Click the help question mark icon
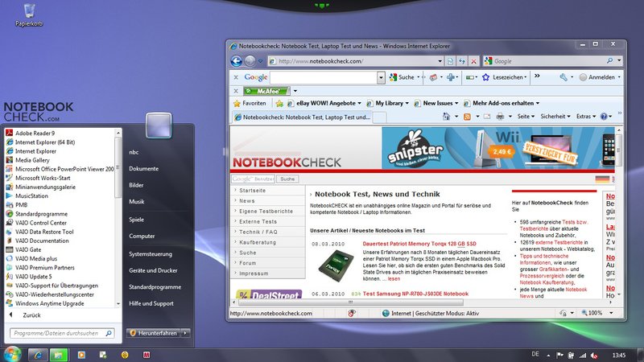This screenshot has height=362, width=644. pyautogui.click(x=604, y=117)
